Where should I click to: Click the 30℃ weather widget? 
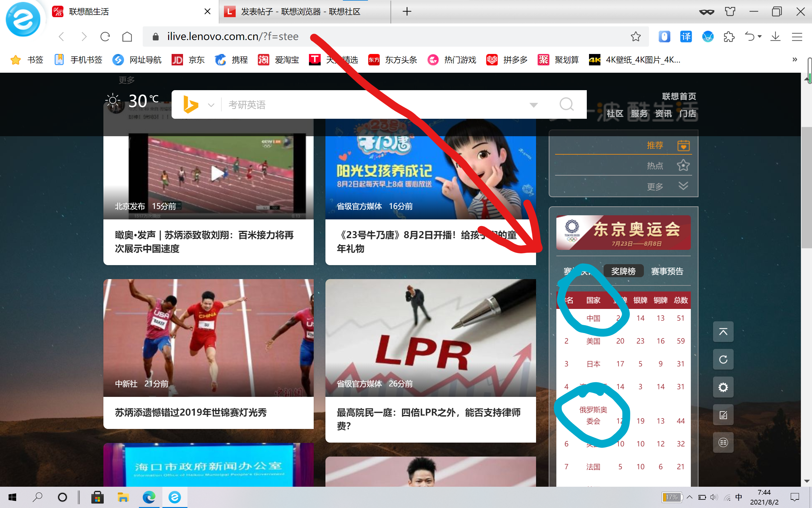tap(132, 100)
